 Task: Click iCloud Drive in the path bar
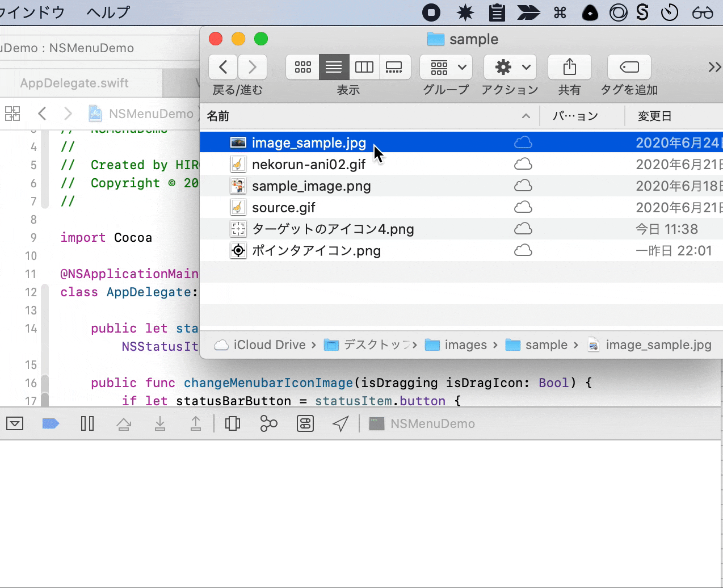click(x=260, y=345)
